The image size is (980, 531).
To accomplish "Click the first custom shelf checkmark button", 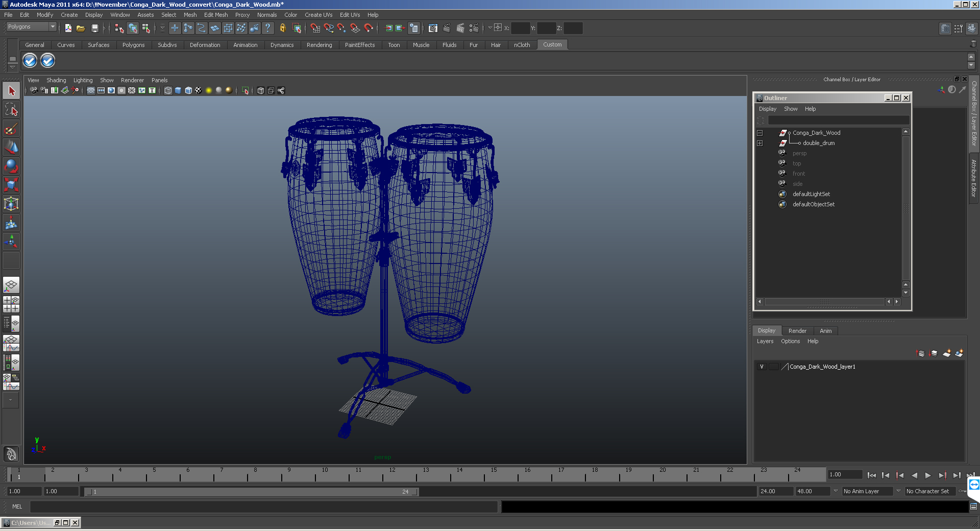I will pyautogui.click(x=30, y=61).
